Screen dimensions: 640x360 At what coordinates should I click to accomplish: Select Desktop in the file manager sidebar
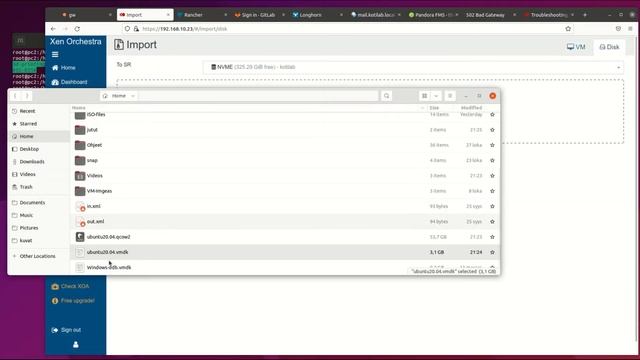[39, 149]
